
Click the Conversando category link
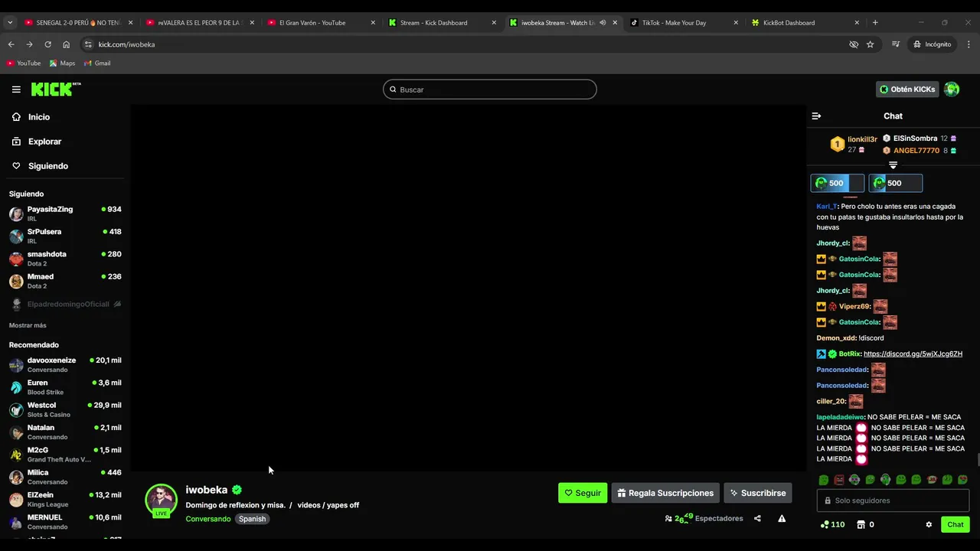tap(208, 519)
